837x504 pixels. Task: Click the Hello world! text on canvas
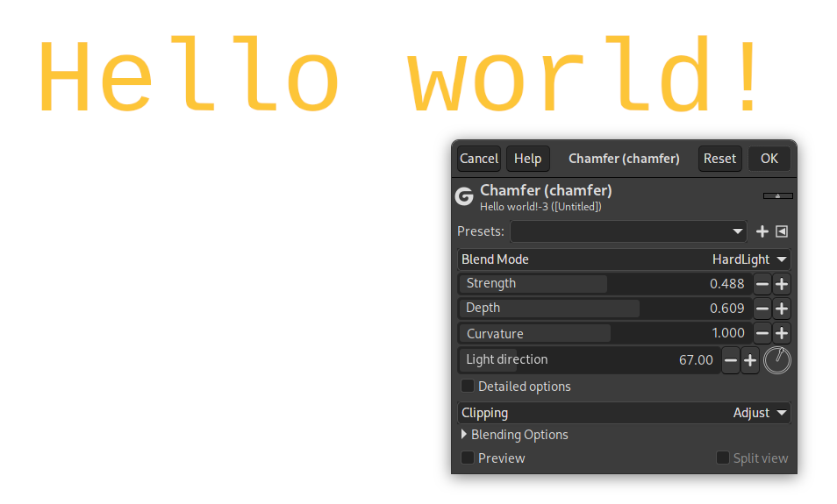pos(399,74)
